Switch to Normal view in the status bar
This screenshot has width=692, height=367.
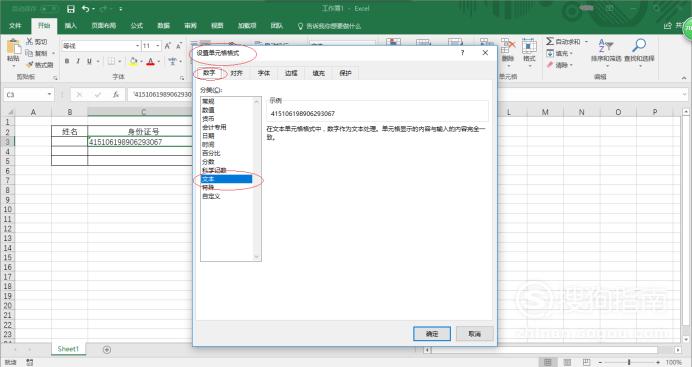(548, 362)
